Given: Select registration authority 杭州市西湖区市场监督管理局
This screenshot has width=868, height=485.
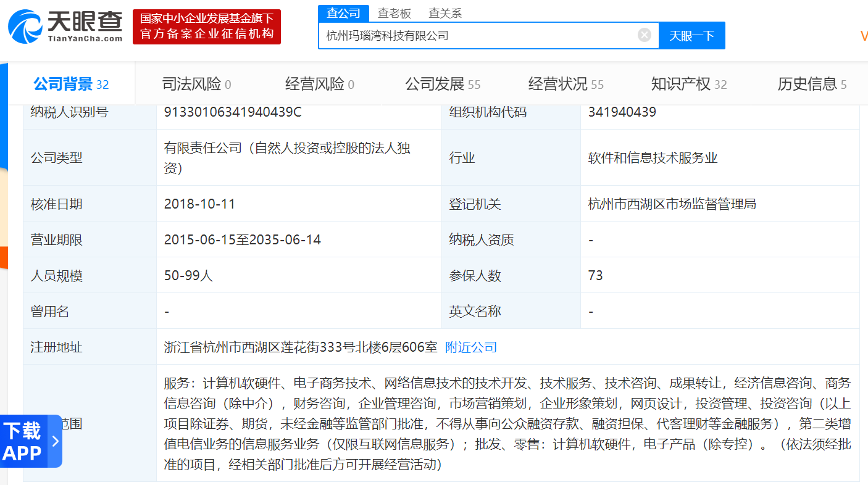Looking at the screenshot, I should [x=672, y=204].
